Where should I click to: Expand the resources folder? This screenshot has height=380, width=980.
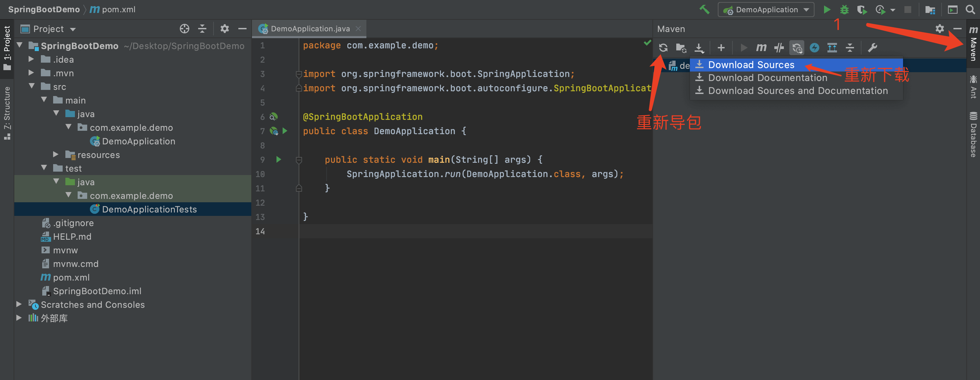pos(56,154)
